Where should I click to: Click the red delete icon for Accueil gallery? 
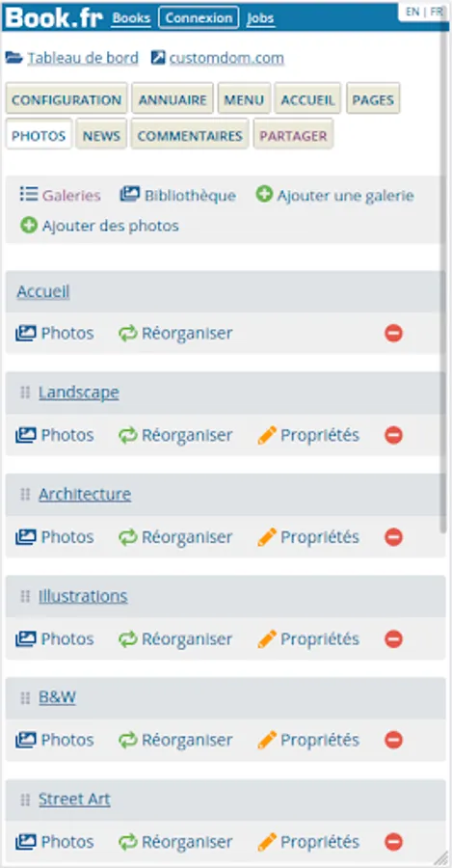pos(393,334)
